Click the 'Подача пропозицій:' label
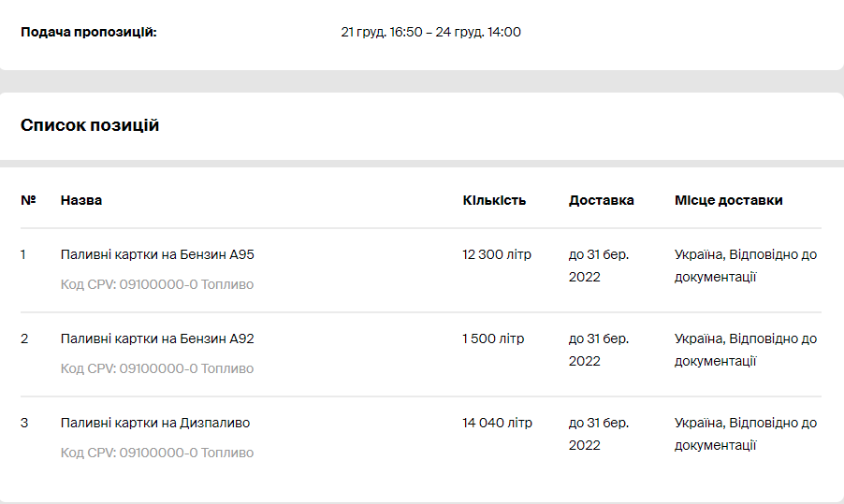Screen dimensions: 844x504 click(x=89, y=32)
